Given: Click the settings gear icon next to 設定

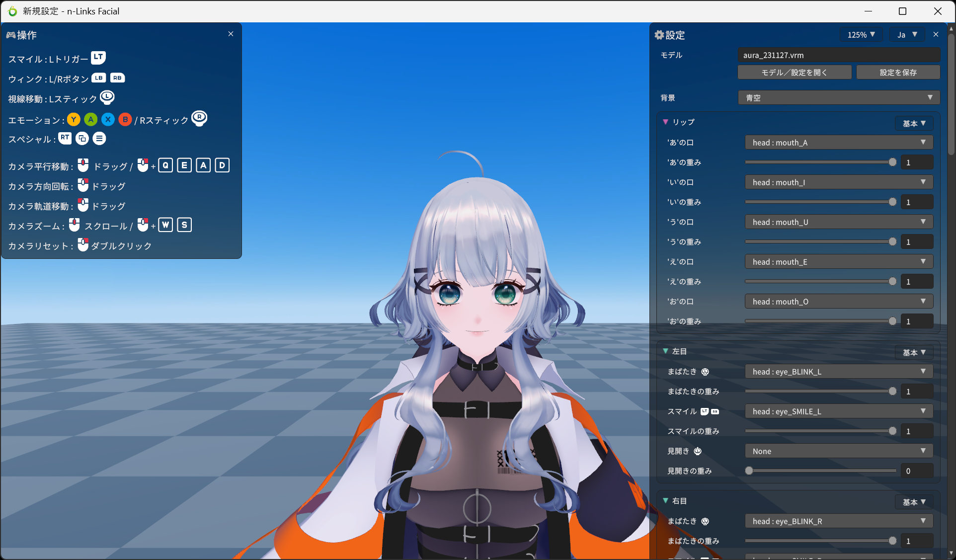Looking at the screenshot, I should [x=659, y=35].
